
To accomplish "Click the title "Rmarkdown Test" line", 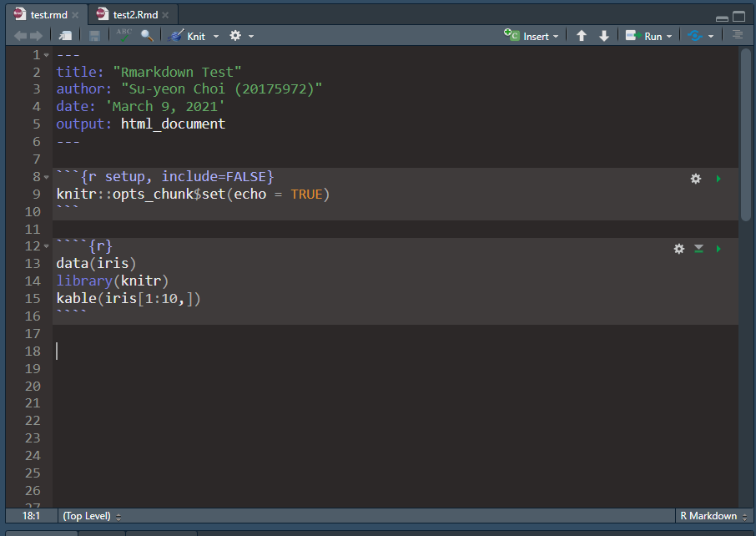I will pyautogui.click(x=149, y=73).
